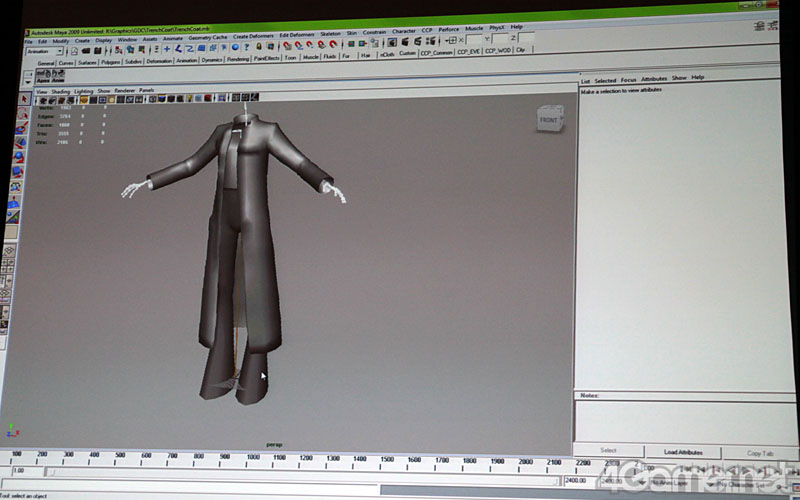800x500 pixels.
Task: Select the Lasso tool in left toolbox
Action: click(22, 114)
